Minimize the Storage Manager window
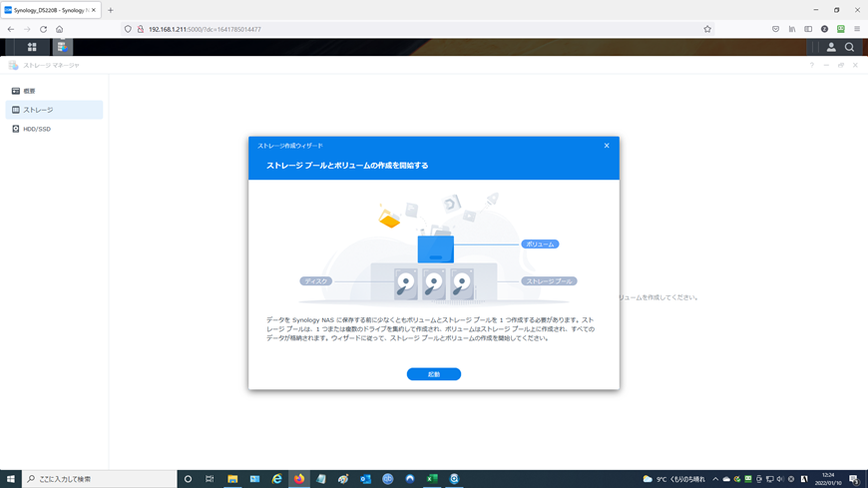Viewport: 868px width, 488px height. 826,65
